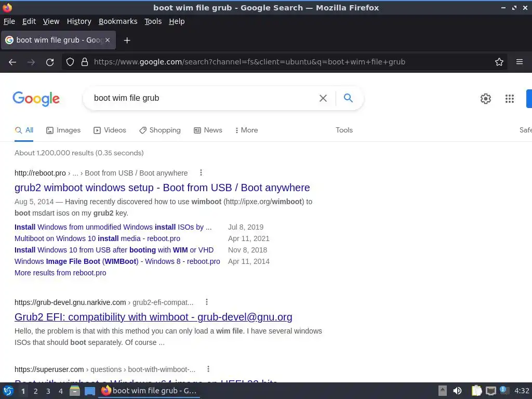
Task: Click the 'About 1,200,000 results' text
Action: pyautogui.click(x=79, y=153)
